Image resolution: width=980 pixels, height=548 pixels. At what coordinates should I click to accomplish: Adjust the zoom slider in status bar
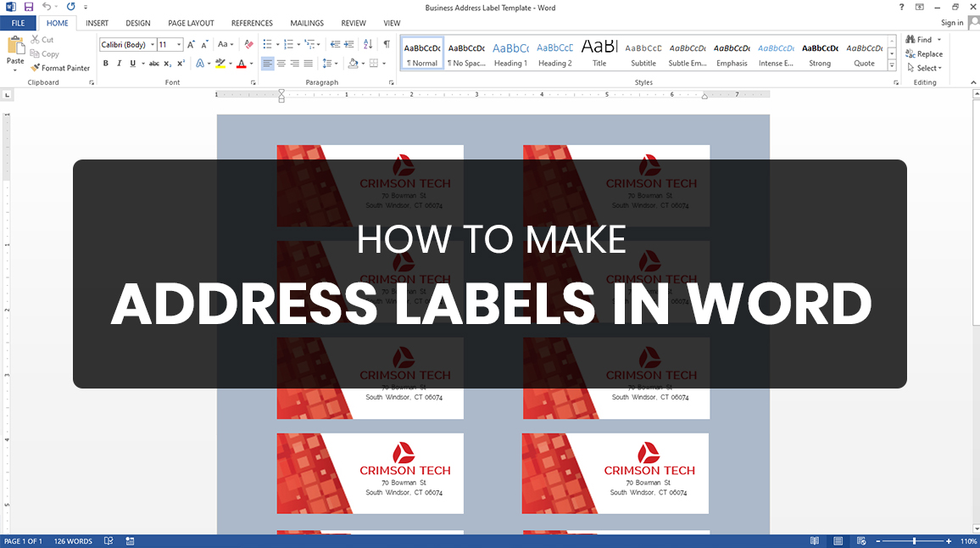(x=915, y=541)
